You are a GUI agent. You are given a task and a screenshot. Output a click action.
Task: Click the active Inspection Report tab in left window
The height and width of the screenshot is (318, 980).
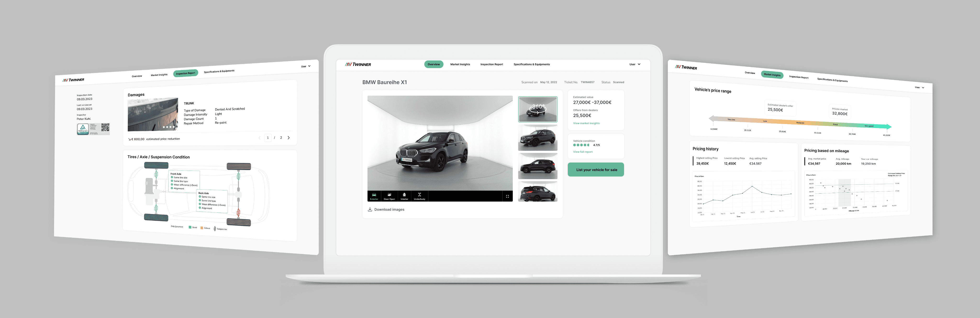[x=186, y=73]
